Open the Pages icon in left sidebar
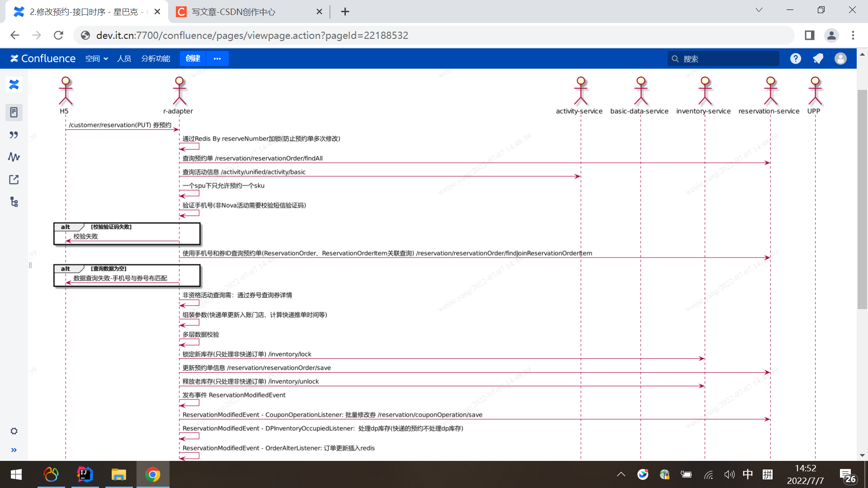Image resolution: width=868 pixels, height=488 pixels. click(x=14, y=112)
